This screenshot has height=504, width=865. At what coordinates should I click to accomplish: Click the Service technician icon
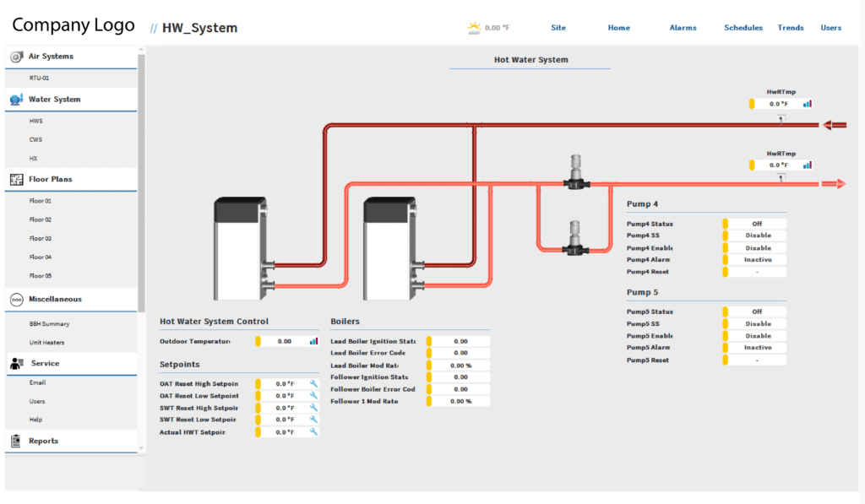point(17,363)
